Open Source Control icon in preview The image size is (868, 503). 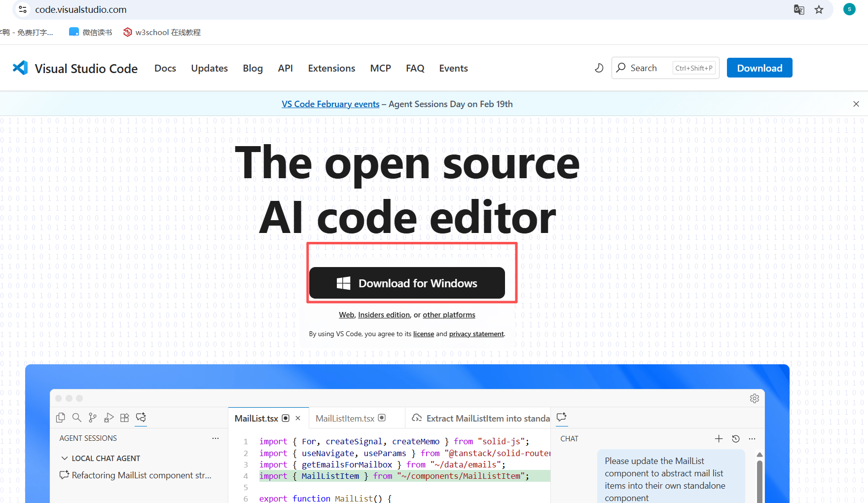(92, 418)
